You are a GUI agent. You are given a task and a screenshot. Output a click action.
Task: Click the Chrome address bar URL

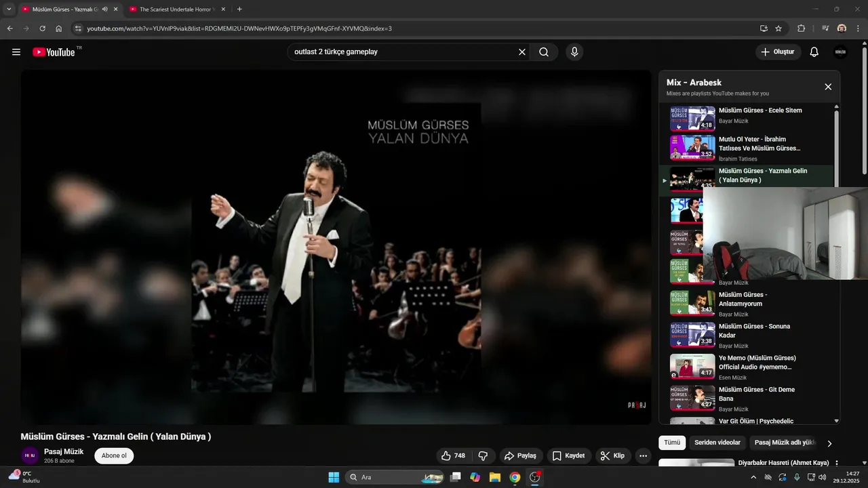click(239, 28)
